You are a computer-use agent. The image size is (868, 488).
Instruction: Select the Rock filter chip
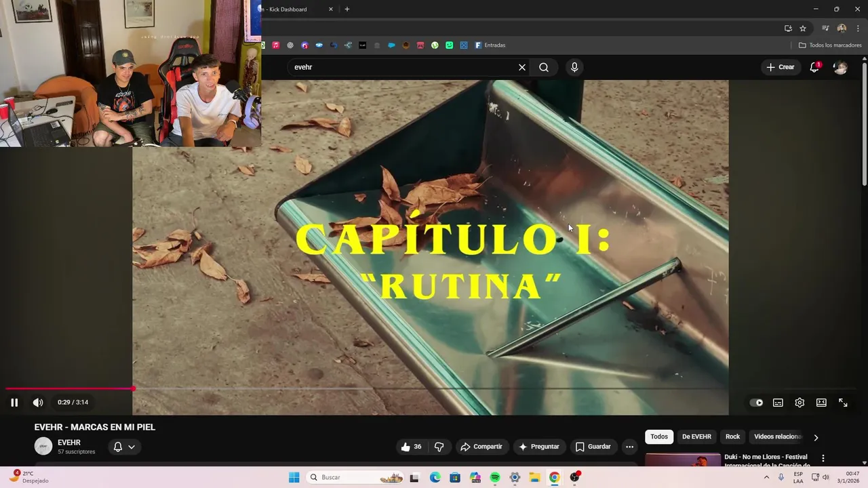pos(733,436)
